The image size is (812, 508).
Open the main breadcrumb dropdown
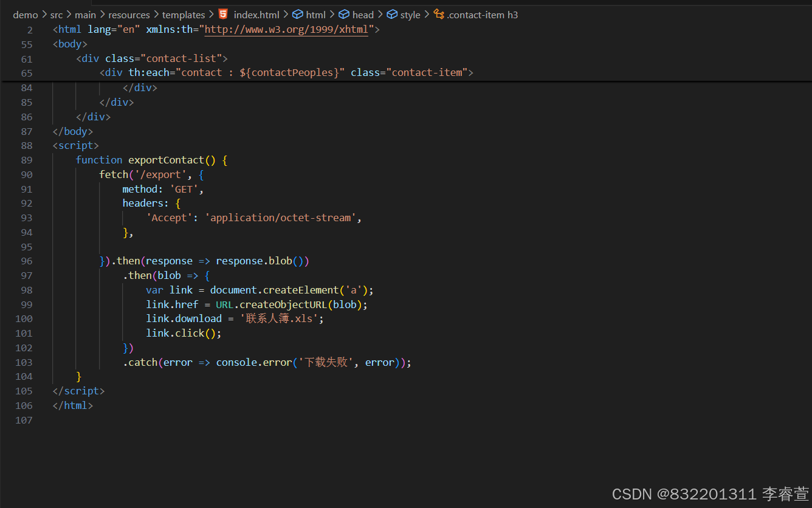84,14
